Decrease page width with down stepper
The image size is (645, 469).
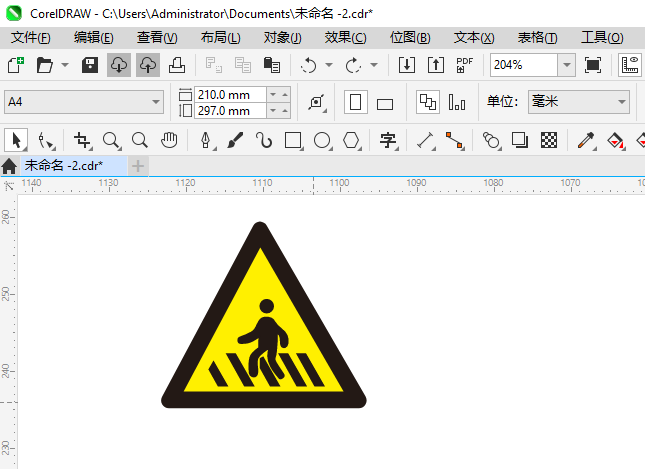click(x=273, y=95)
